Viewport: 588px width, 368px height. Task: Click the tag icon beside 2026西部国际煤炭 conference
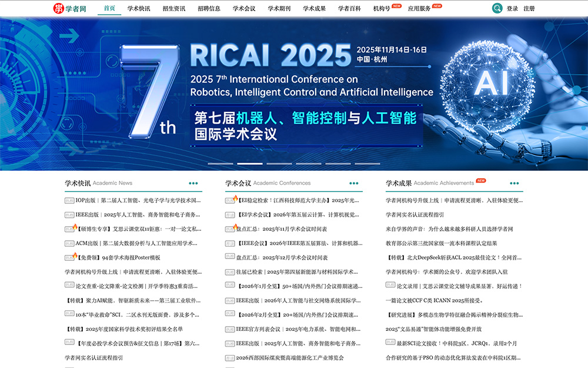pos(230,358)
